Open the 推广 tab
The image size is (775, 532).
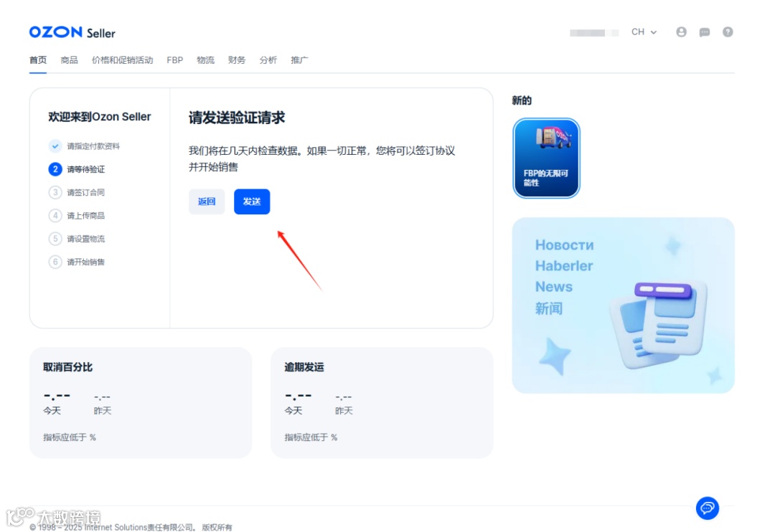click(x=299, y=60)
